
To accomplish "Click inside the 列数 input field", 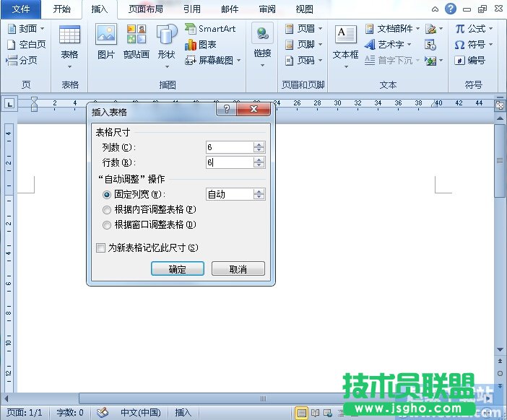I will (228, 147).
